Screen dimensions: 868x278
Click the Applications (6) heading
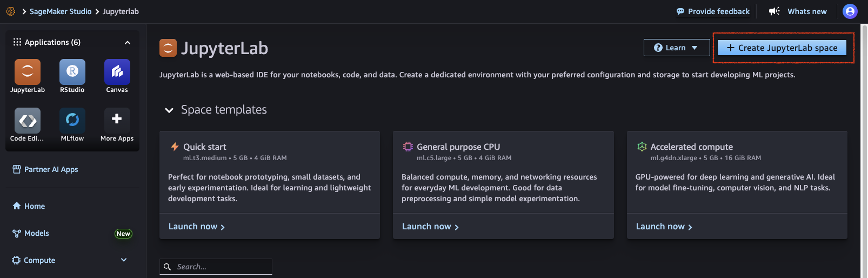point(52,42)
